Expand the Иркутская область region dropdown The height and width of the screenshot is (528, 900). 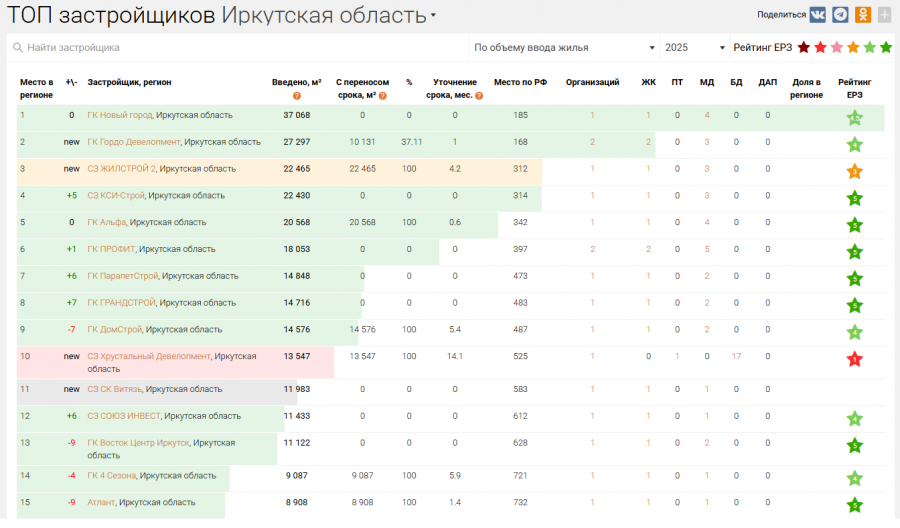click(433, 17)
